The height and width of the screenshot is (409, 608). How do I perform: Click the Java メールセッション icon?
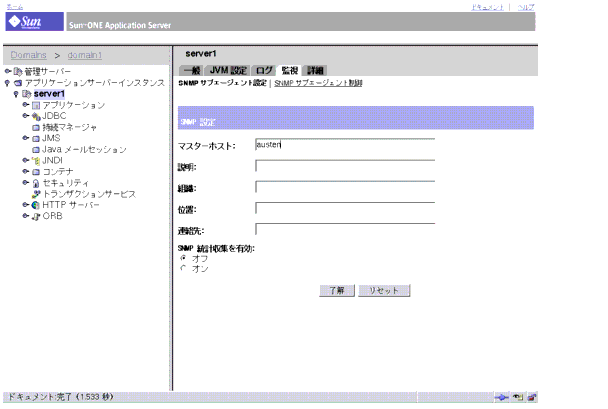36,150
